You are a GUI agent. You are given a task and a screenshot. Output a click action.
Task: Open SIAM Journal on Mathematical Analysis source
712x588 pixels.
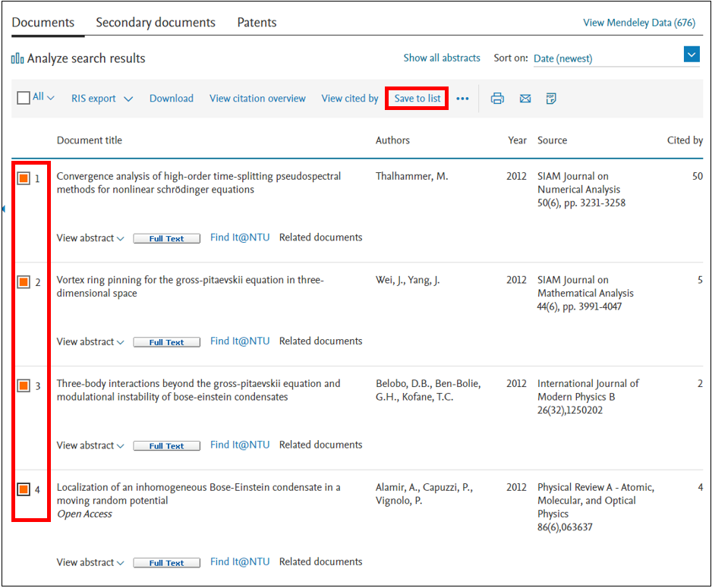point(586,287)
